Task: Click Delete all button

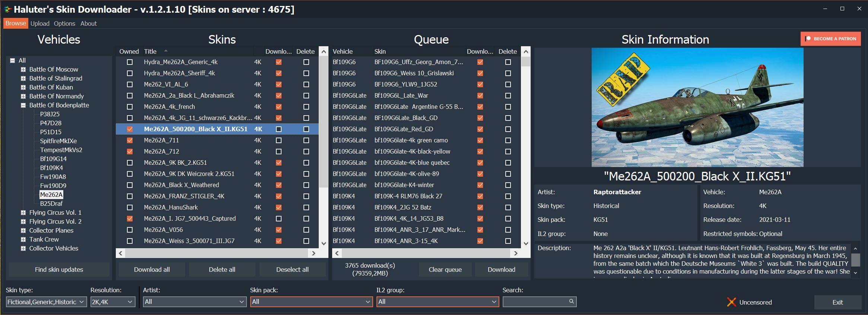Action: click(x=222, y=270)
